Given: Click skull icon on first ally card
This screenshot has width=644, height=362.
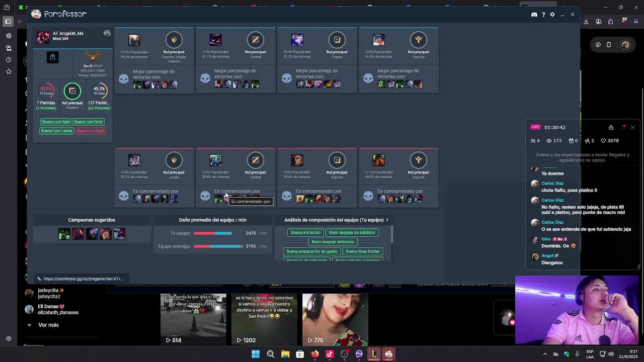Looking at the screenshot, I should click(x=124, y=79).
